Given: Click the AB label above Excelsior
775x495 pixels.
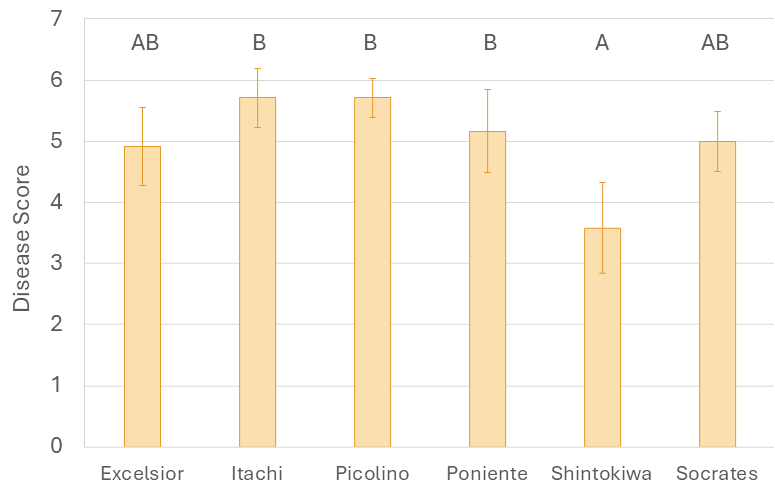Looking at the screenshot, I should 145,42.
